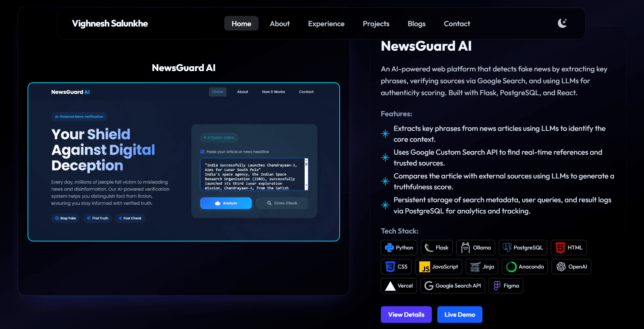Open the Projects section in the navbar
The width and height of the screenshot is (644, 329).
(376, 23)
